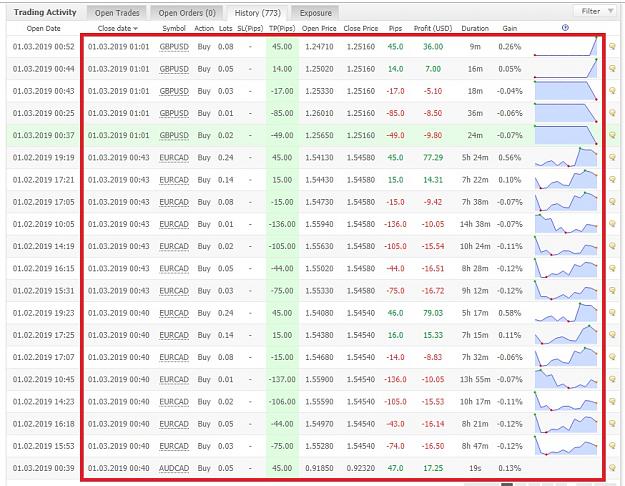
Task: View sparkline chart for 13h 55m duration trade
Action: [x=566, y=379]
